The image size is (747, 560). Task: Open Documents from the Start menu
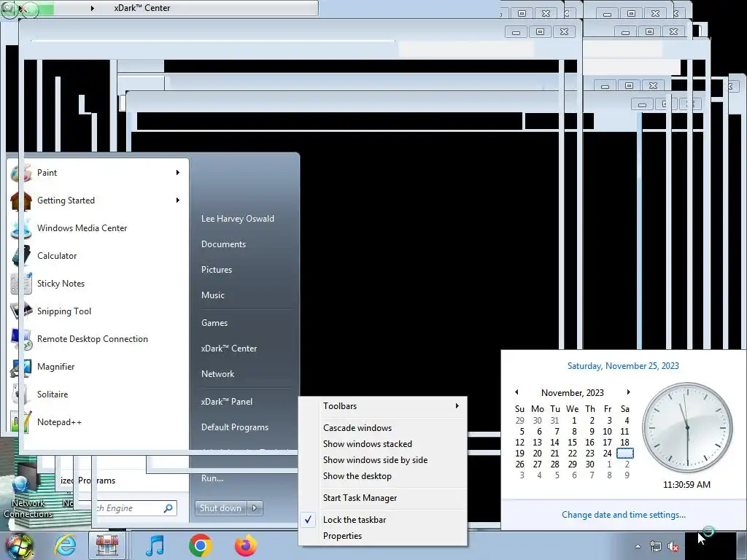223,244
